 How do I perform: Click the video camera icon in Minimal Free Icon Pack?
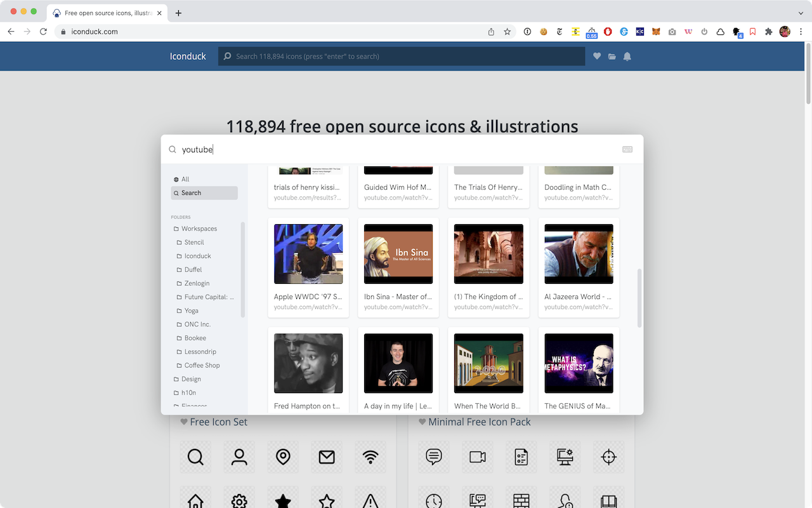(x=477, y=457)
